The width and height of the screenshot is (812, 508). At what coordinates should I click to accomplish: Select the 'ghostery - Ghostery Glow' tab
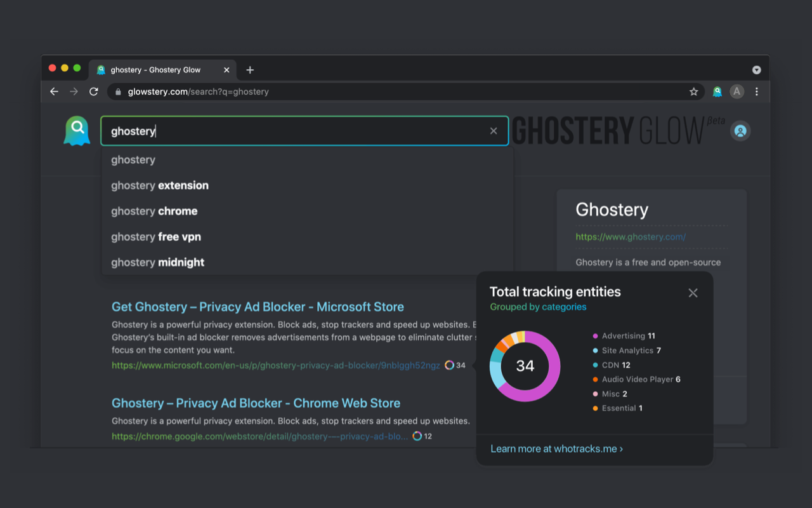pos(163,70)
